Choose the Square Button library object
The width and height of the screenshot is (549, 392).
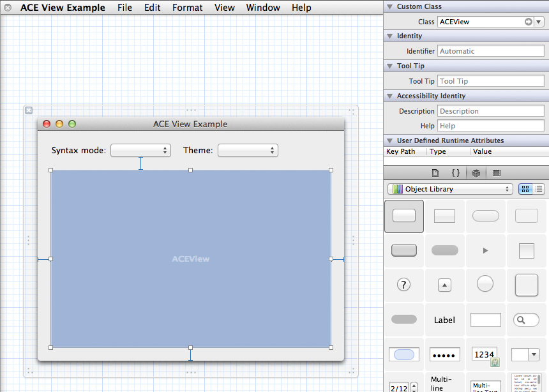(x=526, y=250)
